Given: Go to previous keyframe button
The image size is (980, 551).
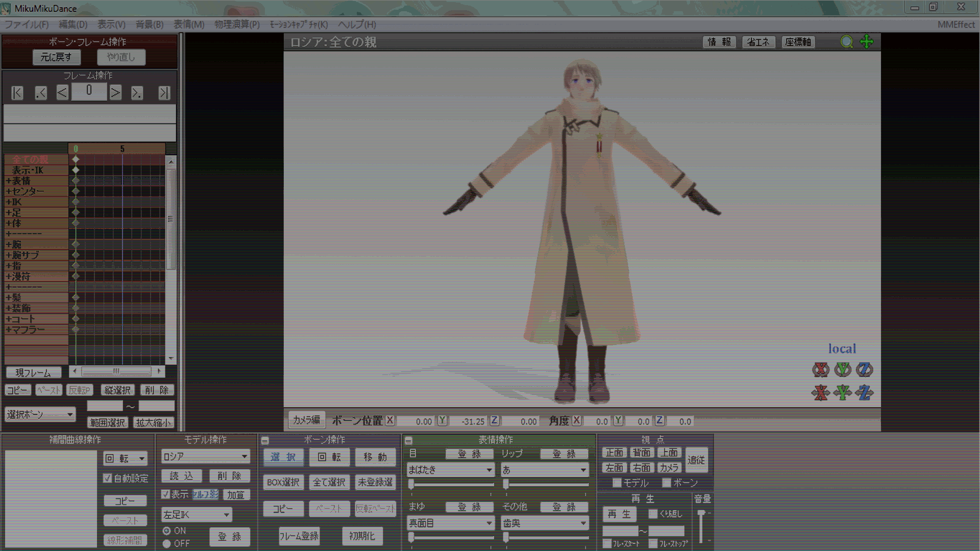Looking at the screenshot, I should pyautogui.click(x=41, y=93).
